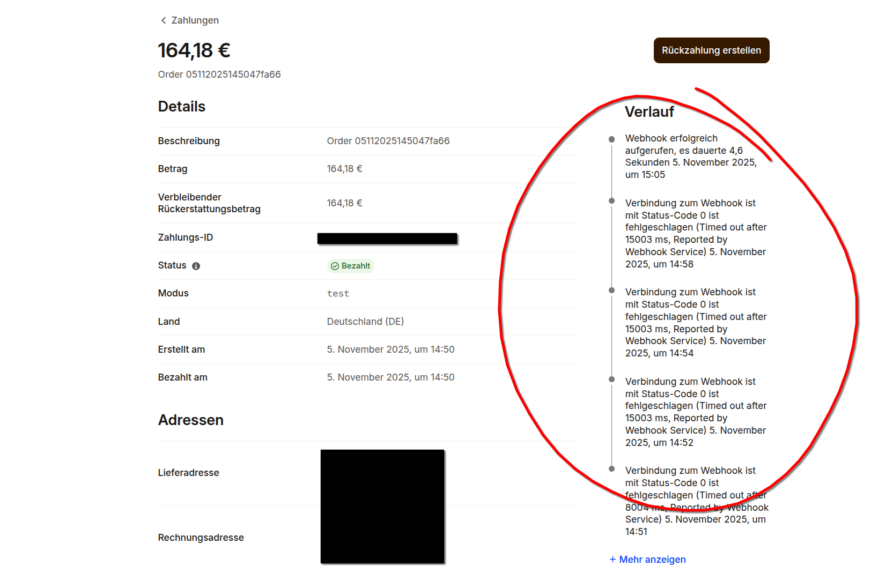Image resolution: width=878 pixels, height=588 pixels.
Task: Go back to Zahlungen list
Action: coord(189,20)
